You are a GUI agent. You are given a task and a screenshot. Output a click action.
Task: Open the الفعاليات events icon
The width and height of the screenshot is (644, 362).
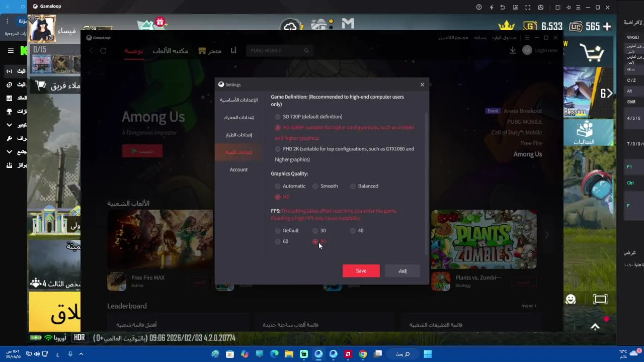(x=585, y=133)
